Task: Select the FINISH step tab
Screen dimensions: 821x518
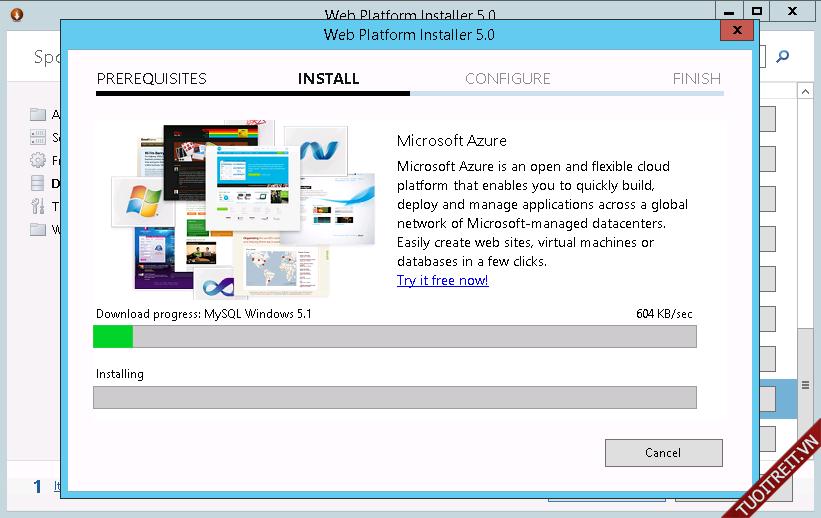Action: [696, 79]
